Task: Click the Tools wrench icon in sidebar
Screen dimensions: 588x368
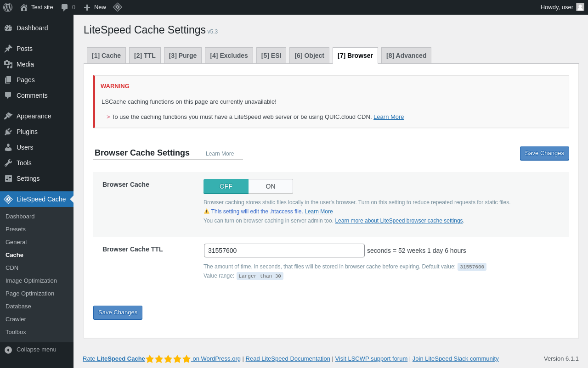Action: pyautogui.click(x=8, y=163)
